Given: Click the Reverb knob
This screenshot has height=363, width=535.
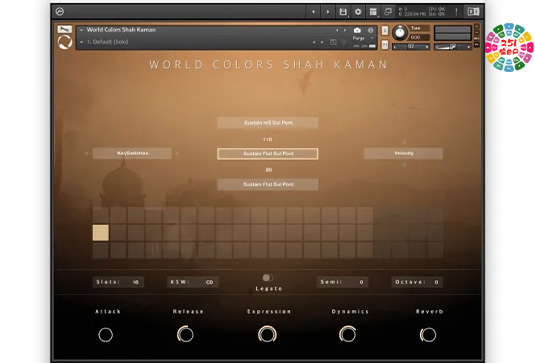Looking at the screenshot, I should (428, 335).
